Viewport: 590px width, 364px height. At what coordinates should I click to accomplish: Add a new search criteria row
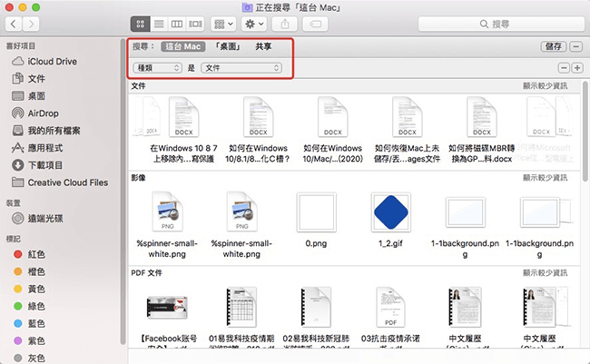[x=577, y=68]
